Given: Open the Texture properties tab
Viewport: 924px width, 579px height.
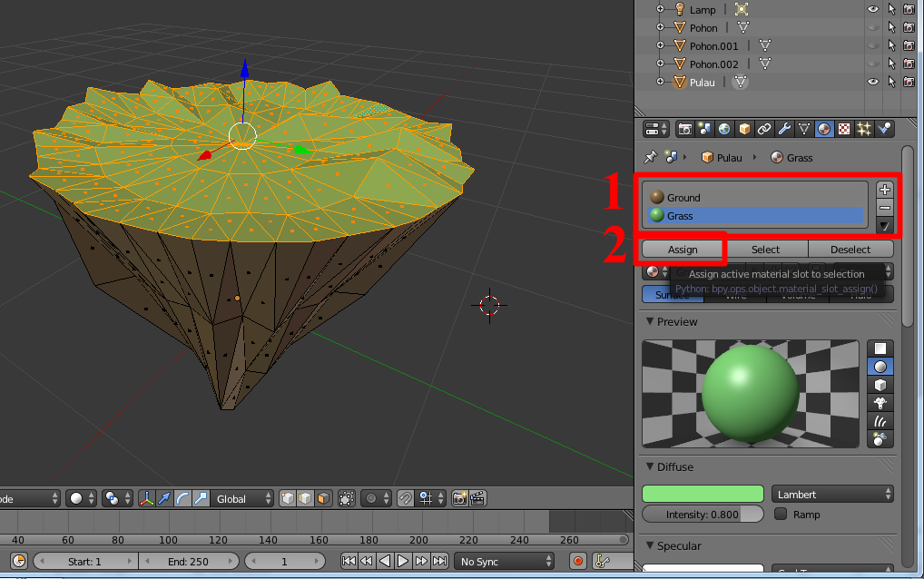Looking at the screenshot, I should [844, 128].
